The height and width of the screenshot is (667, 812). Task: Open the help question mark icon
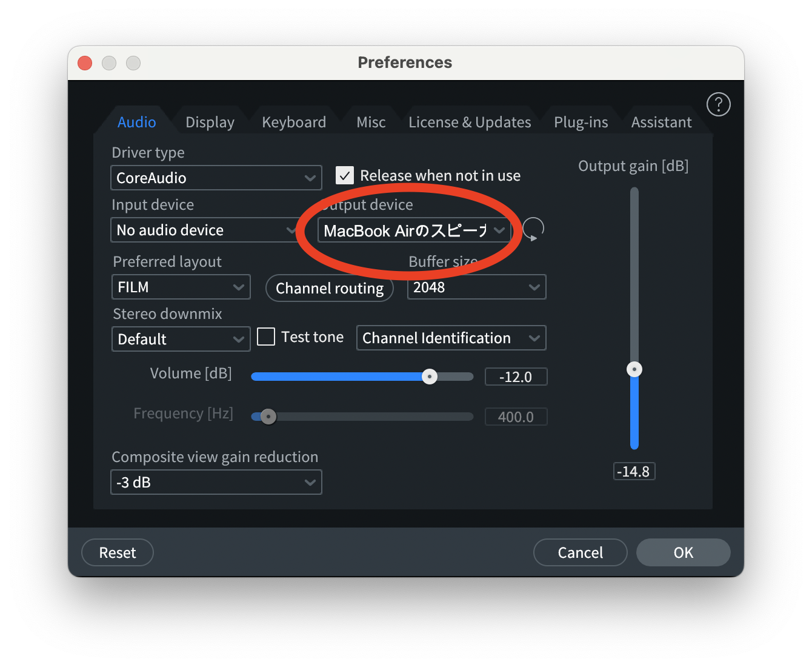[x=718, y=104]
